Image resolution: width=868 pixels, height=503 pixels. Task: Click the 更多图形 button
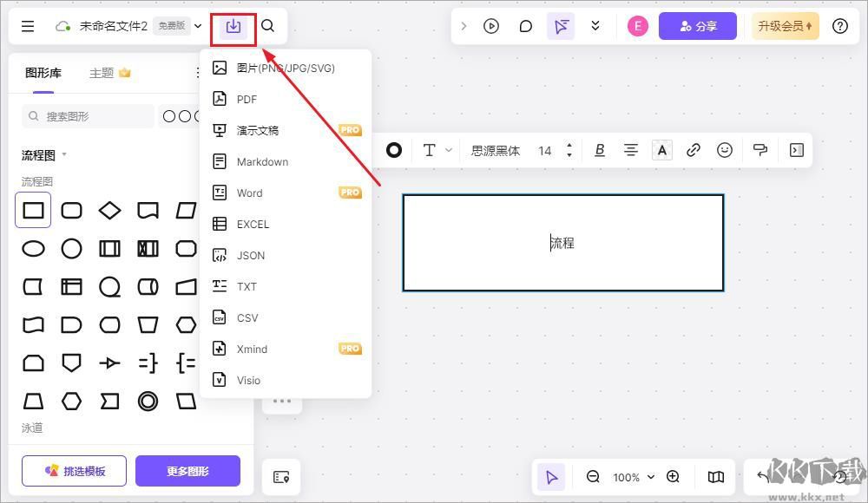pyautogui.click(x=187, y=471)
